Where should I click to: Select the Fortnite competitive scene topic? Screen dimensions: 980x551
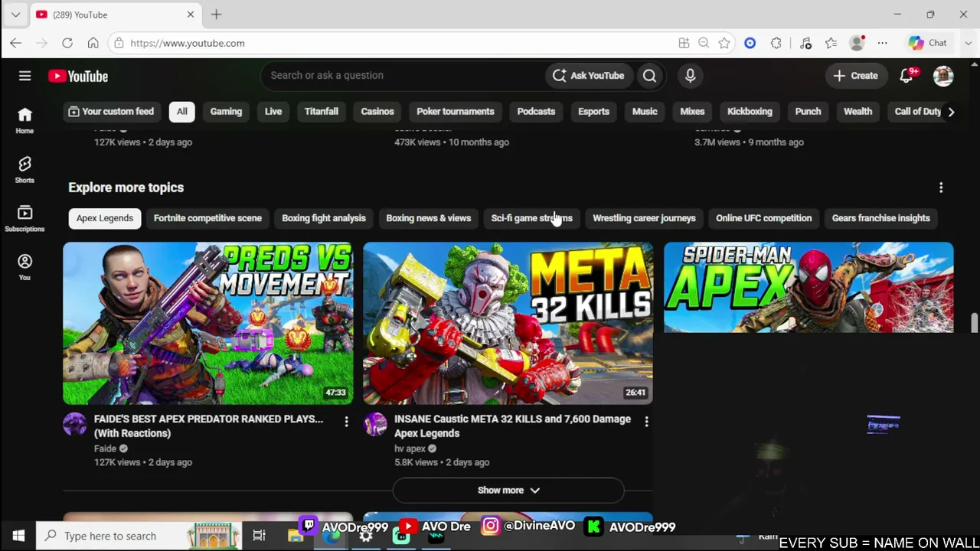pyautogui.click(x=207, y=218)
